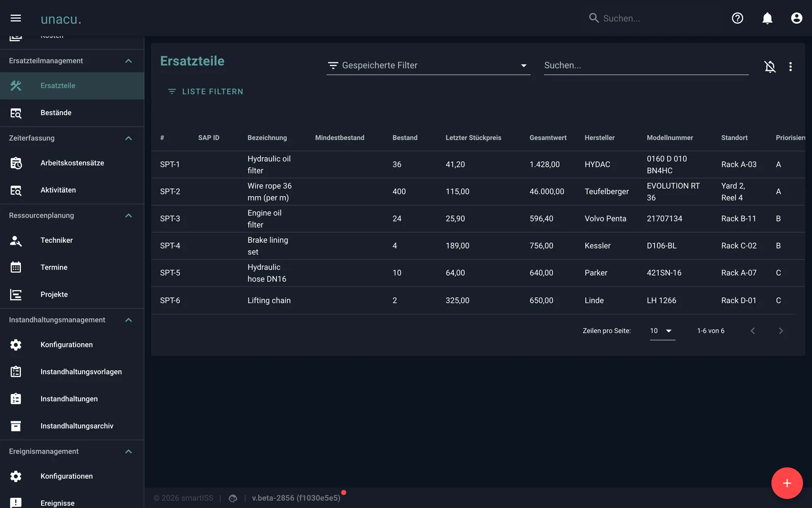Open the Gespeicherte Filter dropdown
This screenshot has height=508, width=812.
pos(428,66)
